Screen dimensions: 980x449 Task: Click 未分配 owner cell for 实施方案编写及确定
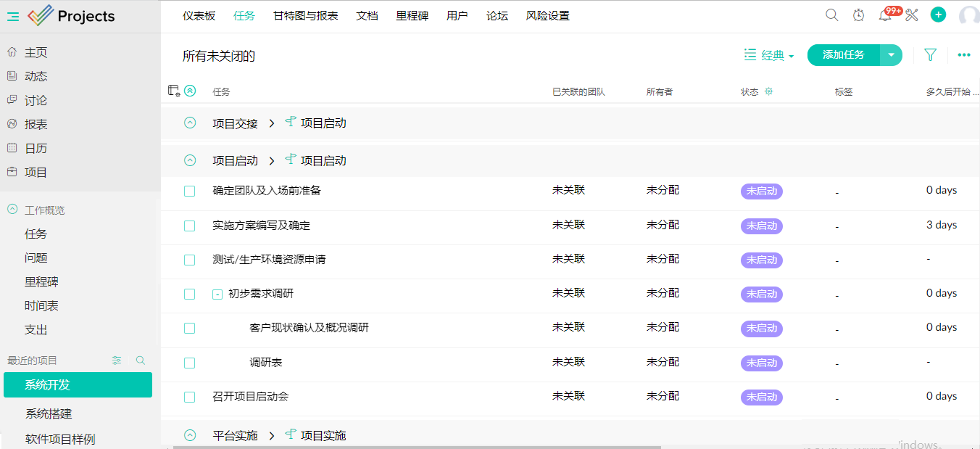[x=663, y=225]
